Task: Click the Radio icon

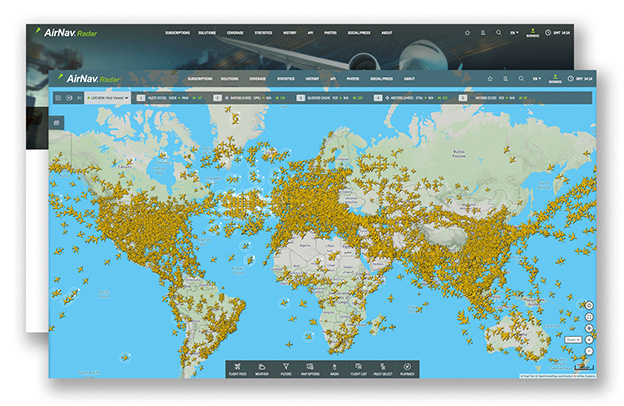Action: pos(336,368)
